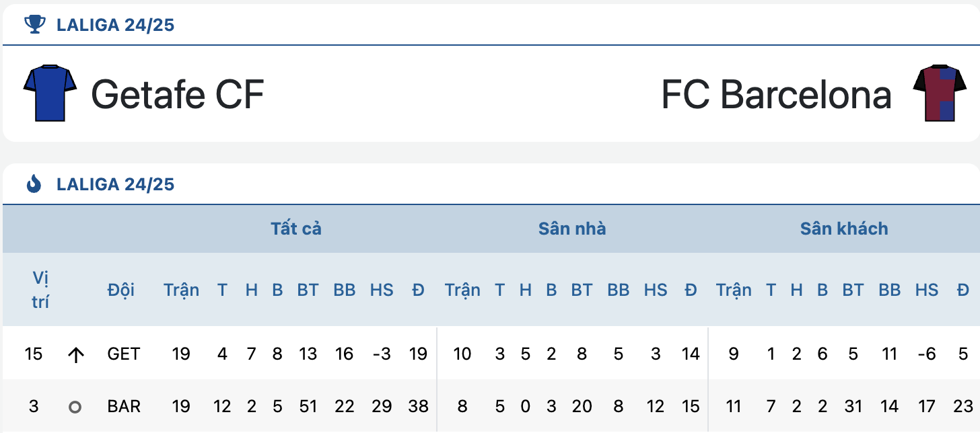This screenshot has width=980, height=433.
Task: Click Getafe's position number 15
Action: click(33, 354)
